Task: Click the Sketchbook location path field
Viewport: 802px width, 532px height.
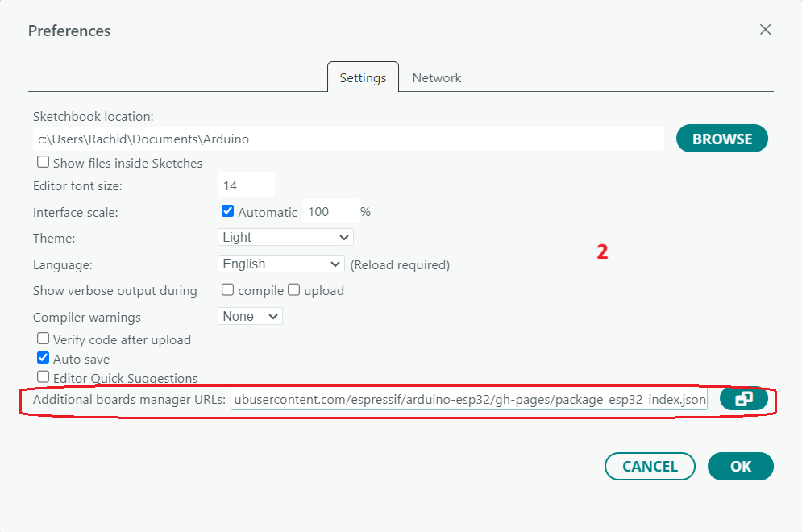Action: coord(348,139)
